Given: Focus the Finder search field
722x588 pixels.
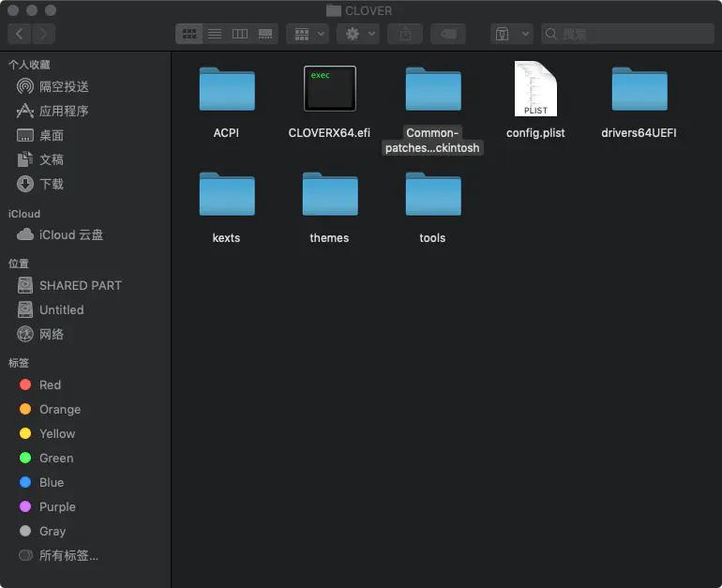Looking at the screenshot, I should tap(627, 34).
